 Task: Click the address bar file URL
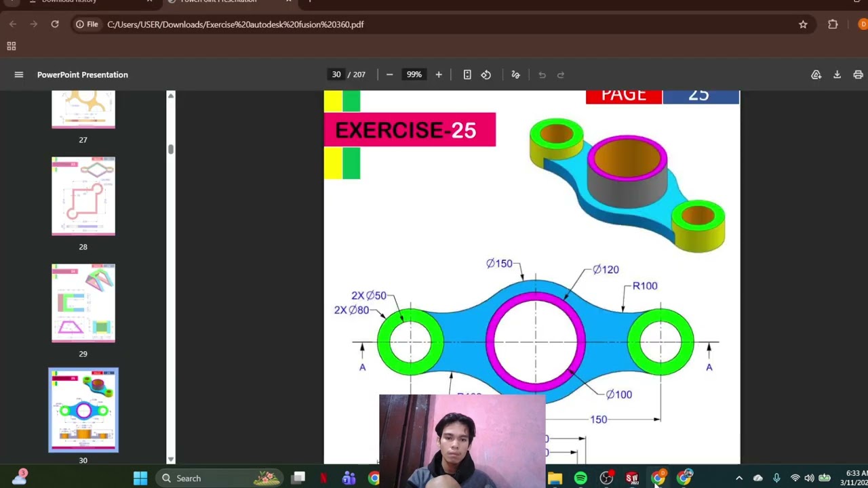(235, 24)
